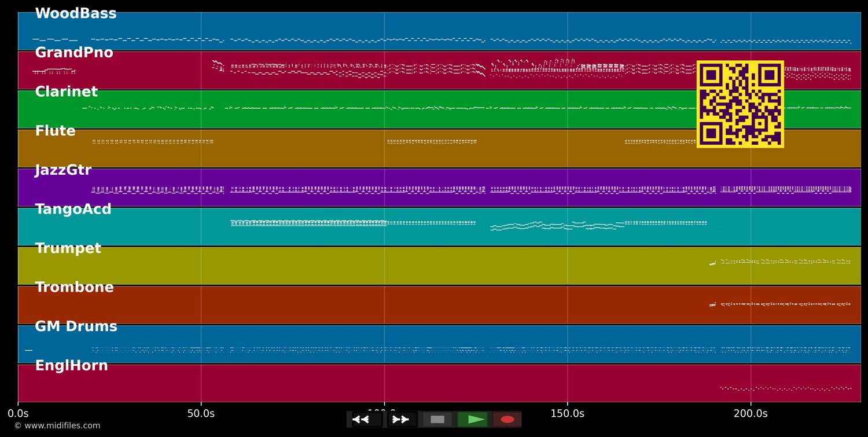Select the Clarinet track label
Viewport: 868px width, 437px height.
pyautogui.click(x=67, y=92)
